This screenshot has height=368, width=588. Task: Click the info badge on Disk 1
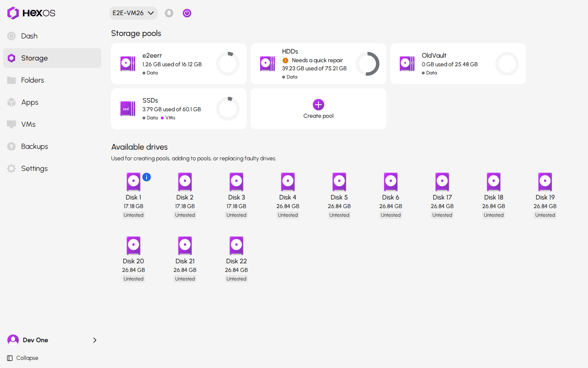coord(147,177)
